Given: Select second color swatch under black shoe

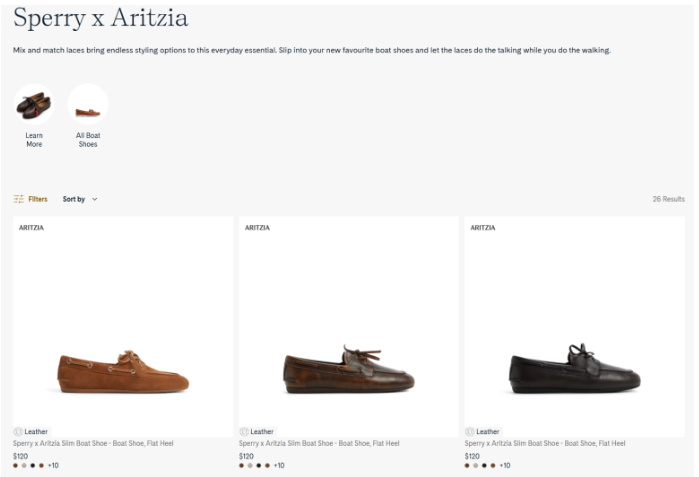Looking at the screenshot, I should tap(476, 465).
